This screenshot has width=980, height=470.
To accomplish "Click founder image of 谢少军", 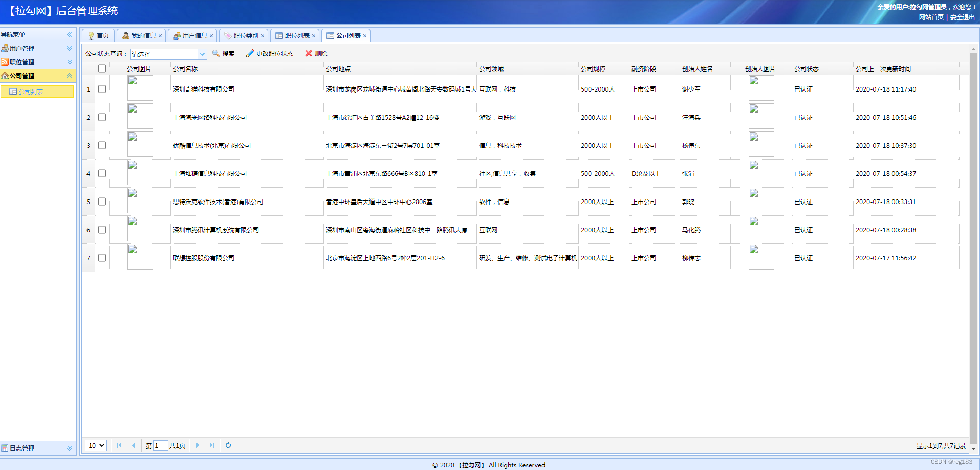I will point(761,88).
